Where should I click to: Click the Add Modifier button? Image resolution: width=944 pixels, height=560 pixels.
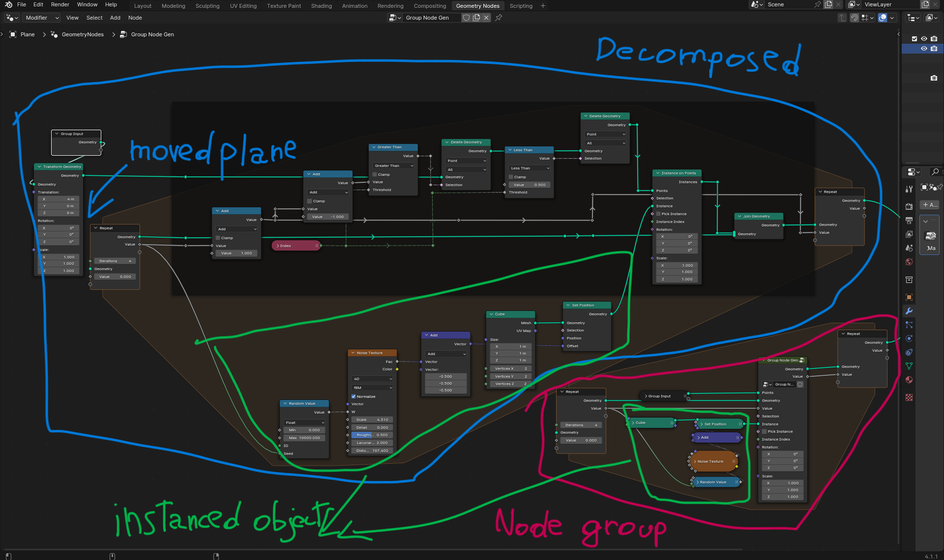coord(929,205)
